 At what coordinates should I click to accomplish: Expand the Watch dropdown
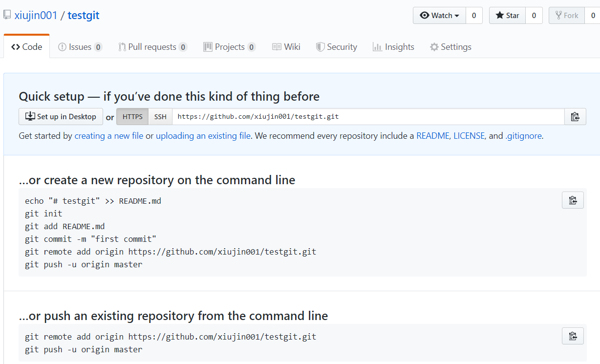point(440,16)
